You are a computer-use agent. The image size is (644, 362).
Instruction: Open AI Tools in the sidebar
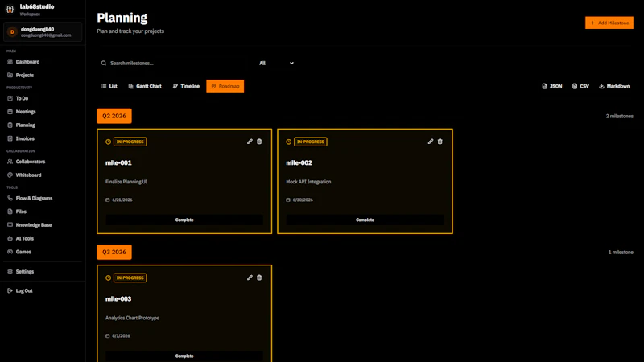pos(43,238)
